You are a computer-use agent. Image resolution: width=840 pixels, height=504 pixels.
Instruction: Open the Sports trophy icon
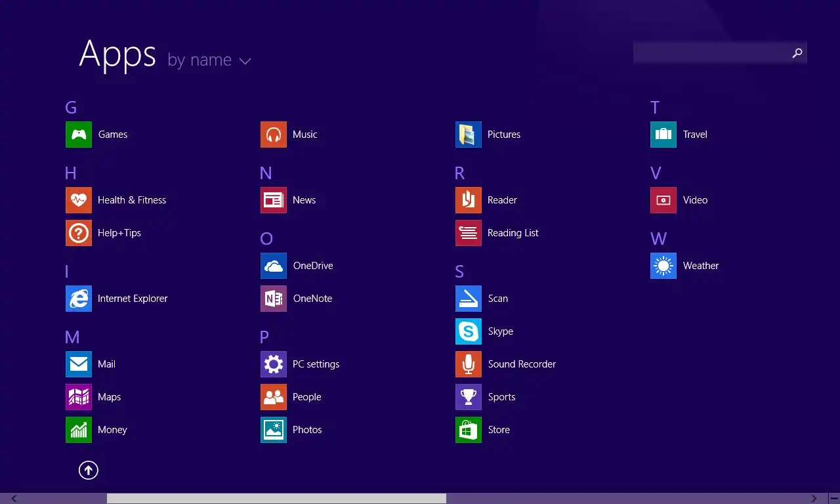pyautogui.click(x=469, y=397)
